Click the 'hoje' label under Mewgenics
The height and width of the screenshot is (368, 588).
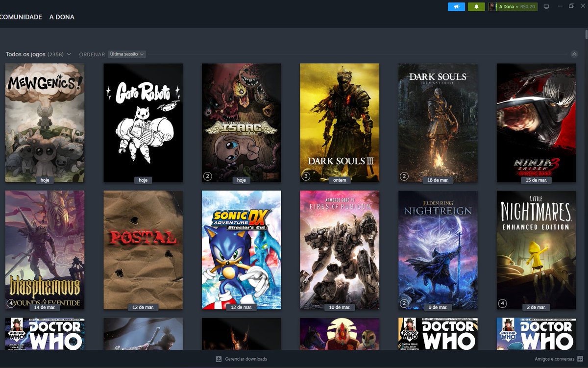coord(45,180)
